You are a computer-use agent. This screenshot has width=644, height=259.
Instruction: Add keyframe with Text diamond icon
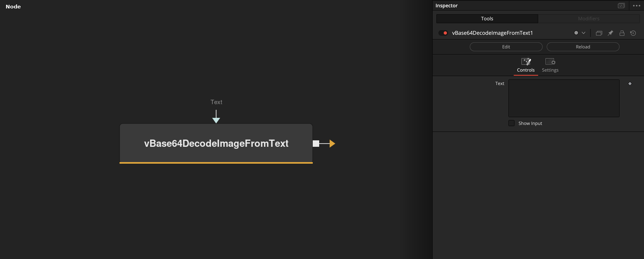[630, 84]
